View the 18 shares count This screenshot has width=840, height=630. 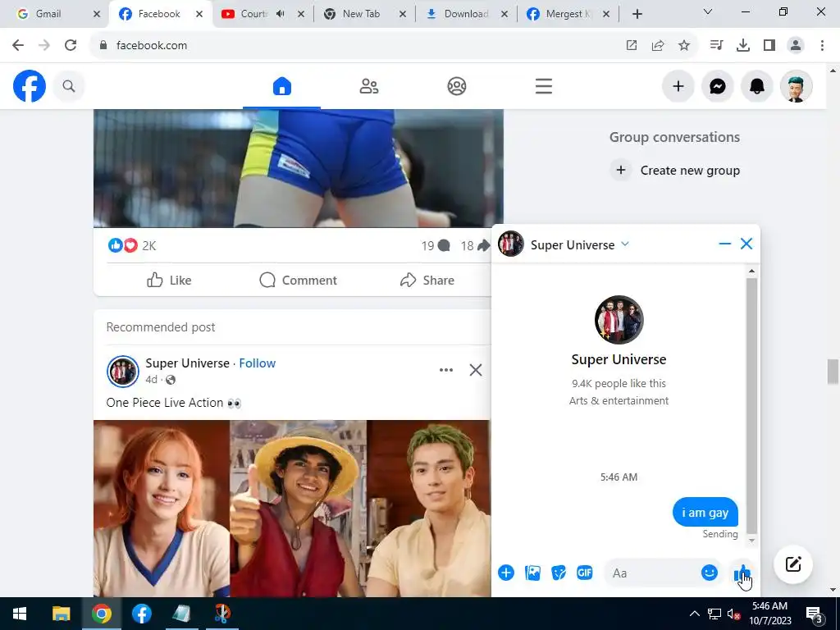click(x=475, y=246)
